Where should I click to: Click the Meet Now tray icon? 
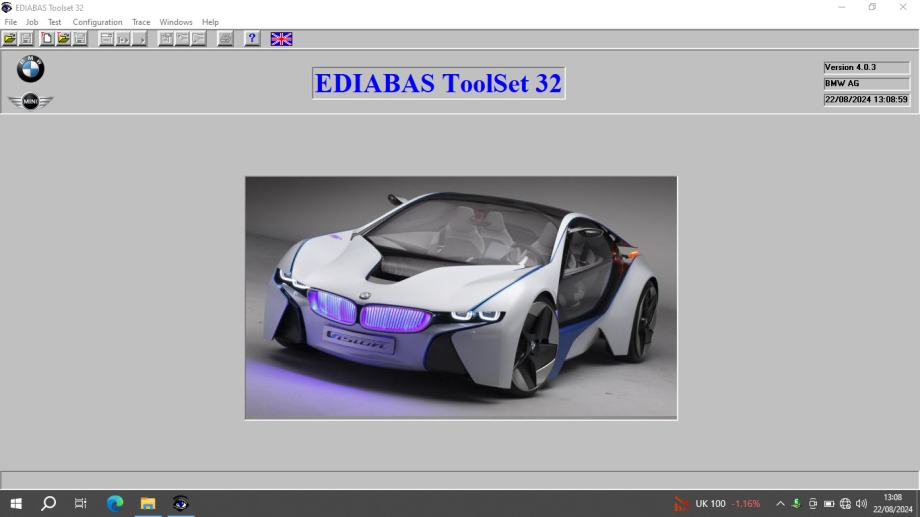pos(813,504)
